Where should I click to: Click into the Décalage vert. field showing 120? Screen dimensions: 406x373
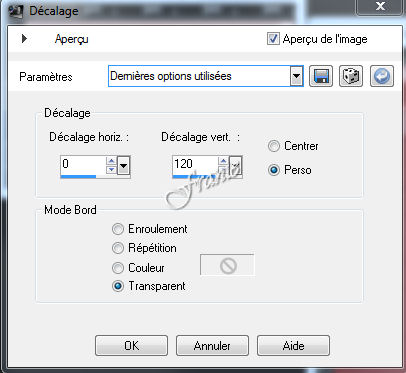coord(195,164)
